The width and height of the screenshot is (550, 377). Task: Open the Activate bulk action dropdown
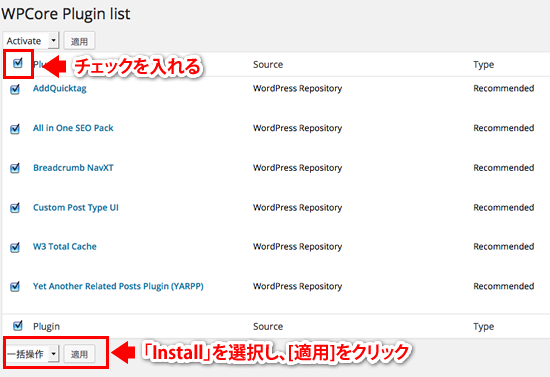(31, 41)
